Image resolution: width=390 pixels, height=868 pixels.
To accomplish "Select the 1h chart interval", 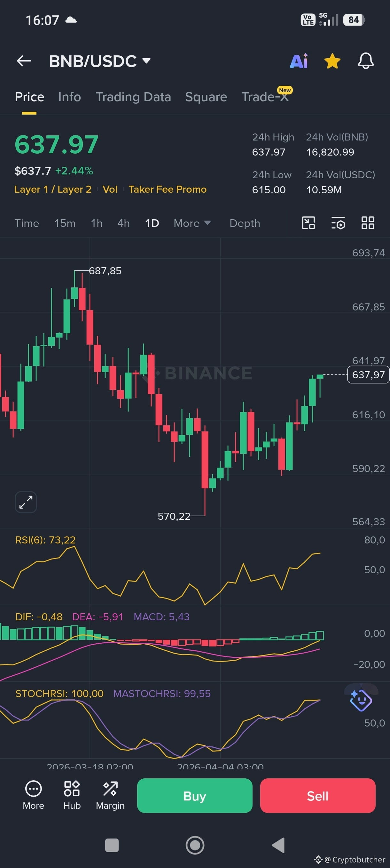I will coord(97,223).
